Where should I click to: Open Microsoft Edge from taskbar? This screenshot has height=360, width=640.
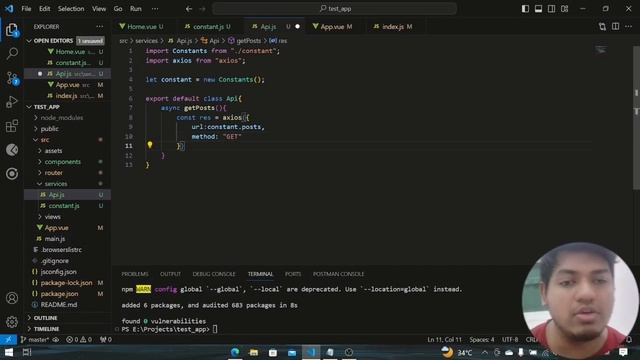pos(235,352)
